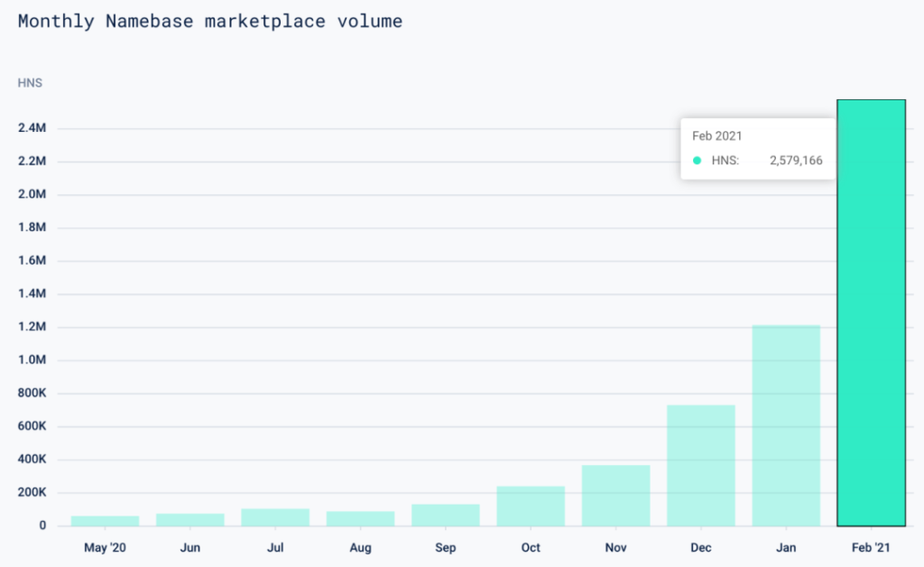Click the 1.2M y-axis label
924x567 pixels.
tap(32, 327)
